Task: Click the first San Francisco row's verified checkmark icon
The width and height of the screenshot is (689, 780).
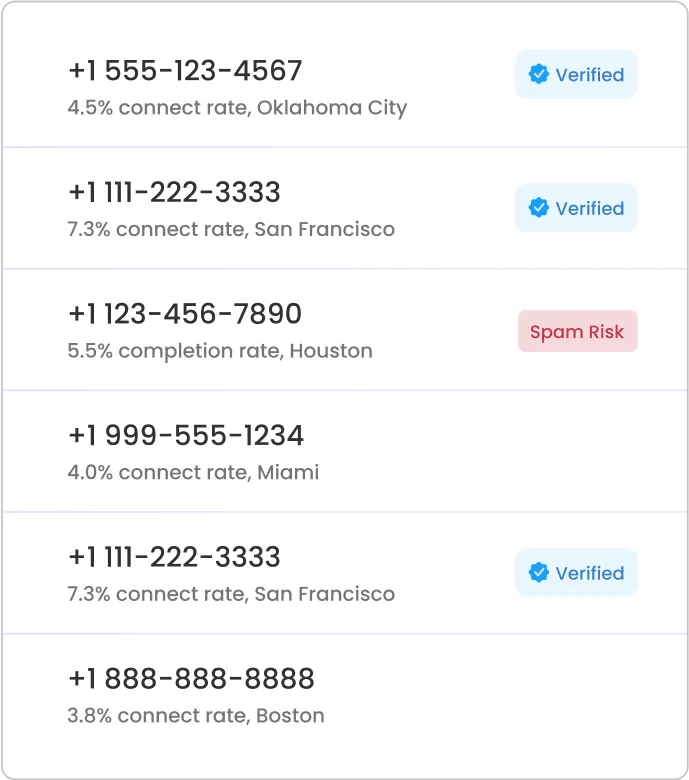Action: 538,207
